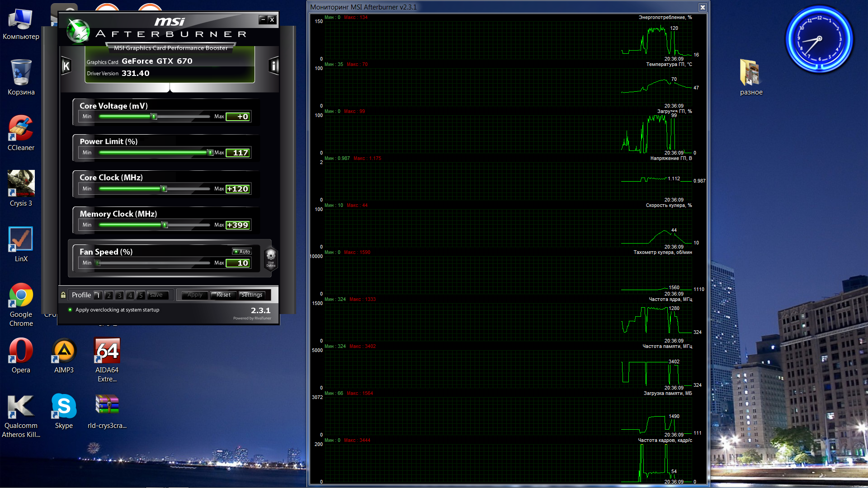Image resolution: width=868 pixels, height=488 pixels.
Task: Click the Reset button
Action: pyautogui.click(x=223, y=295)
